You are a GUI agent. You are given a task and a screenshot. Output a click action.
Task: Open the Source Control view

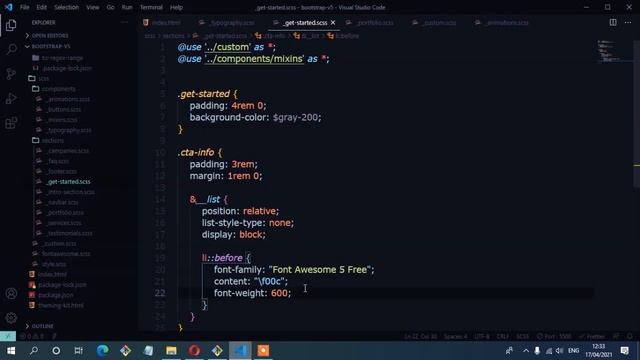(11, 74)
